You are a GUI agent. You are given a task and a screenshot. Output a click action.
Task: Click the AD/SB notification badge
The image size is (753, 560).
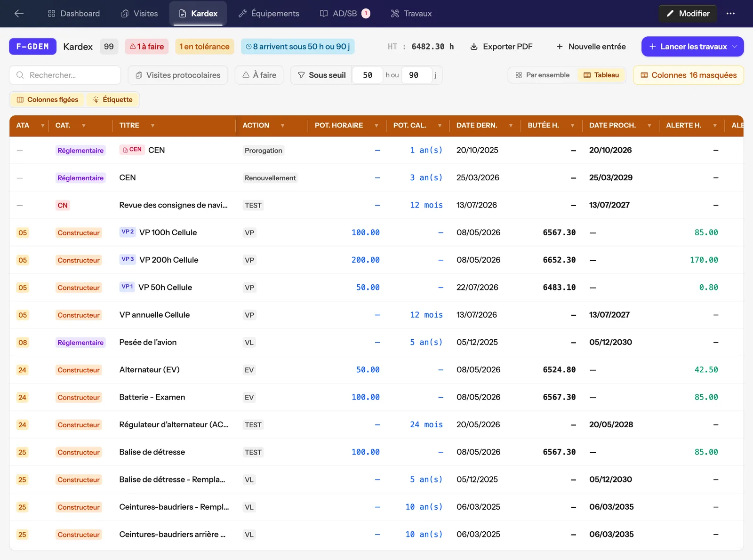[366, 14]
